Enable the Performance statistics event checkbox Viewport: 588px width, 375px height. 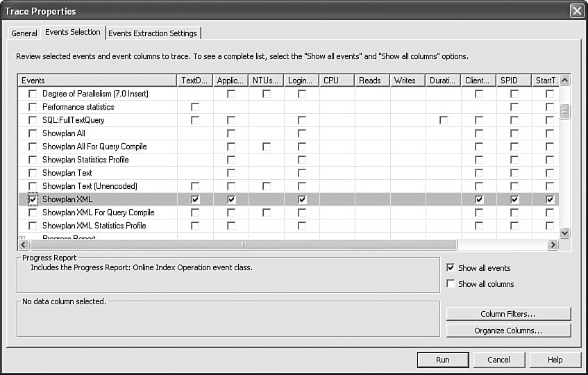[x=33, y=107]
